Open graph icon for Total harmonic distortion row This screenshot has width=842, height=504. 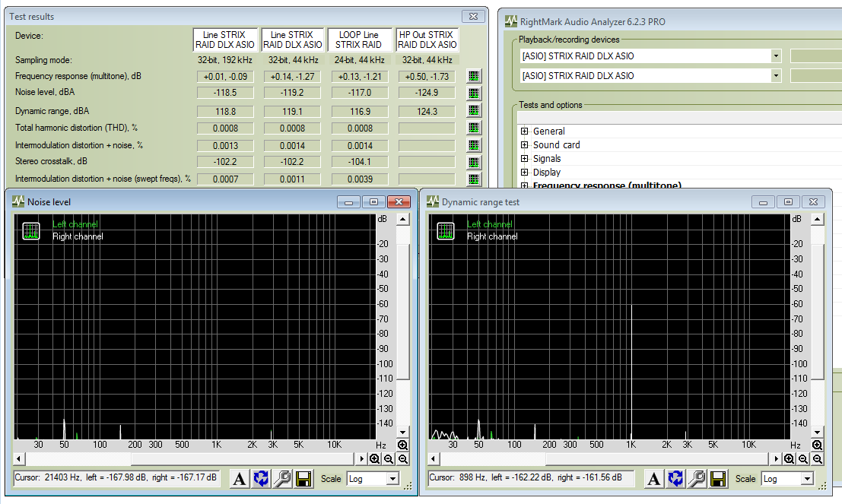474,128
